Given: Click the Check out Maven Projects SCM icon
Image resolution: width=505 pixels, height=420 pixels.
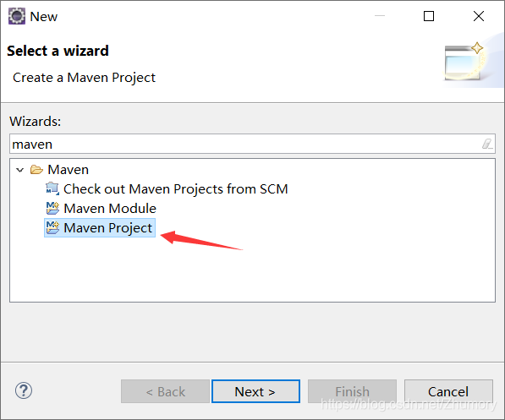Looking at the screenshot, I should (x=52, y=189).
